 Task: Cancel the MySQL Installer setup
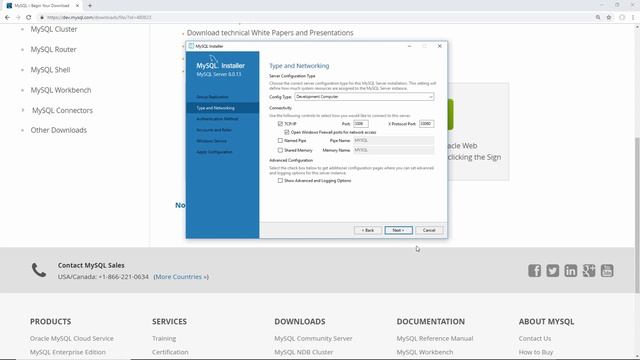point(429,230)
